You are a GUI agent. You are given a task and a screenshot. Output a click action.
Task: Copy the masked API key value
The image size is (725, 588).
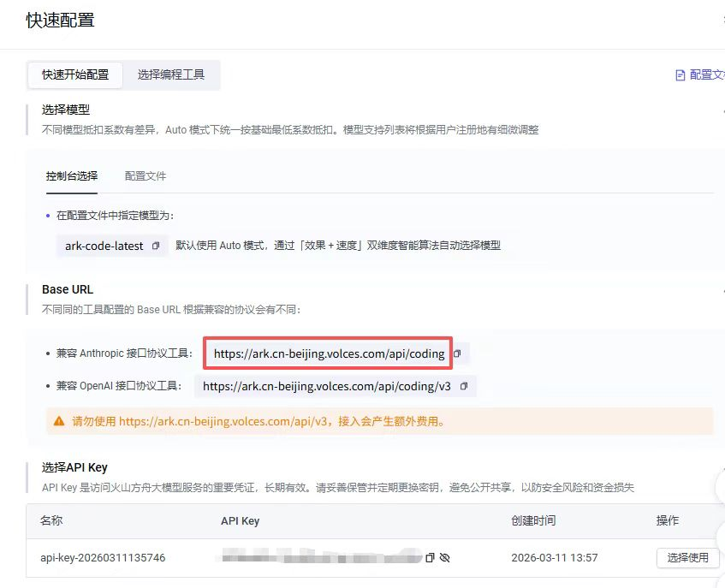(x=430, y=557)
